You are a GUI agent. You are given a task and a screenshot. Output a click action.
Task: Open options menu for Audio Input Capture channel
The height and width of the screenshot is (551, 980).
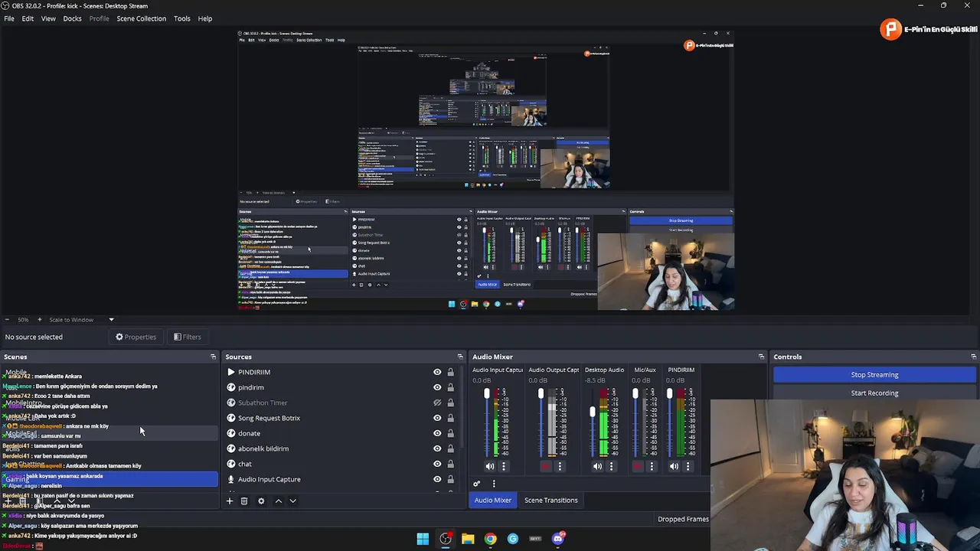[x=503, y=466]
